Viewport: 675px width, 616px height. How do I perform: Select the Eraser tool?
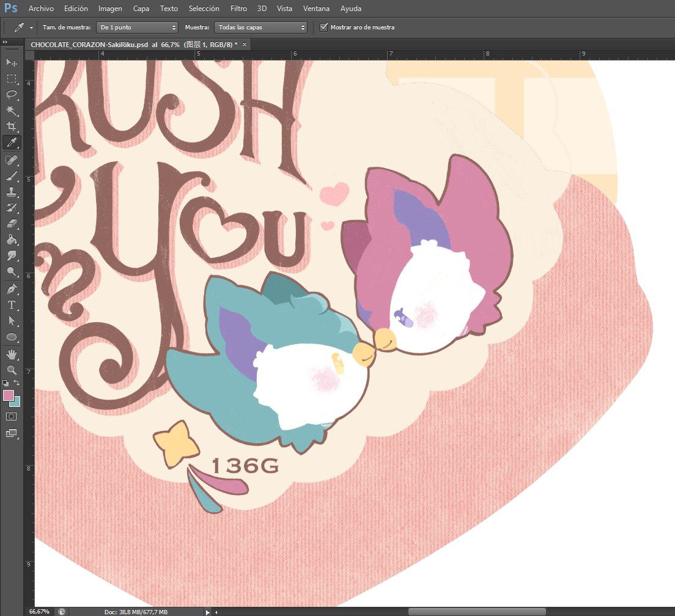tap(12, 224)
